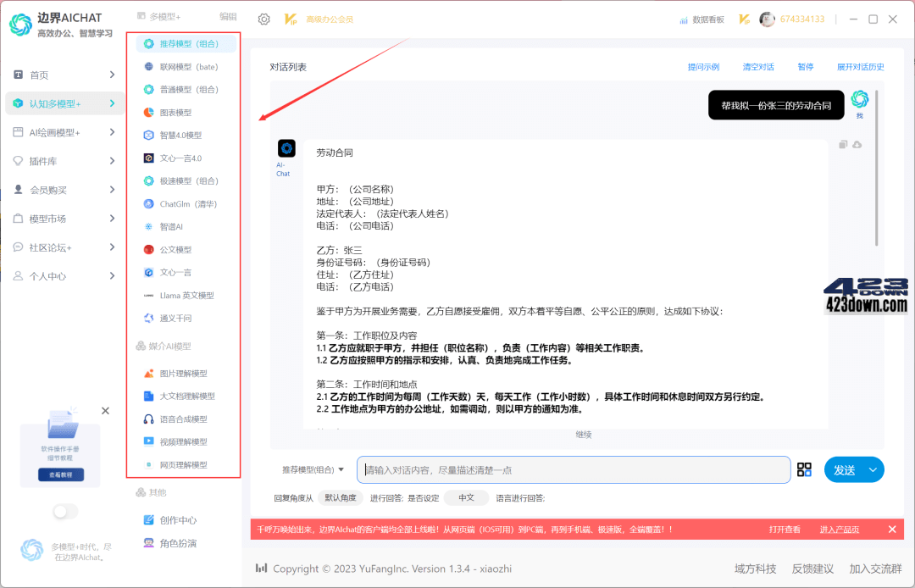Open 模型市场 in the sidebar

pyautogui.click(x=64, y=218)
